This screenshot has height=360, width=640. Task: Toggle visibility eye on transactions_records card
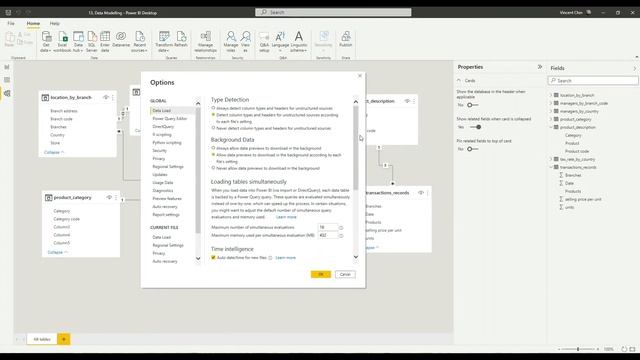coord(421,193)
